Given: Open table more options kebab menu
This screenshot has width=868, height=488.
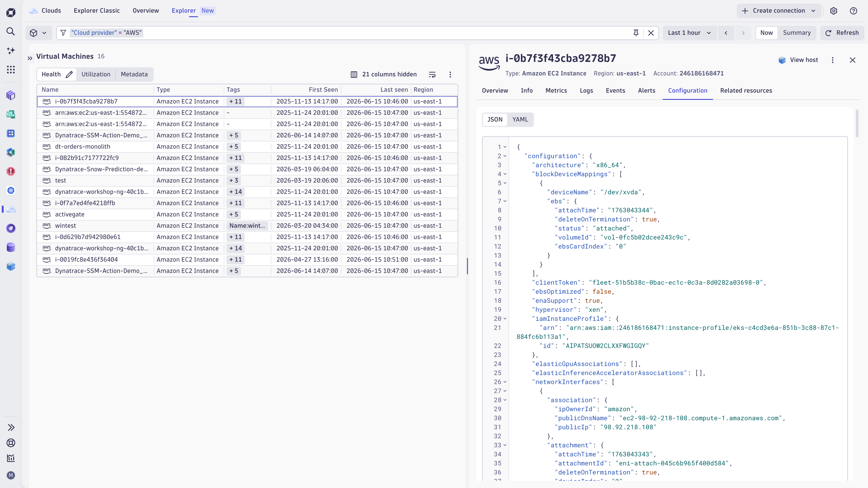Looking at the screenshot, I should pyautogui.click(x=450, y=74).
